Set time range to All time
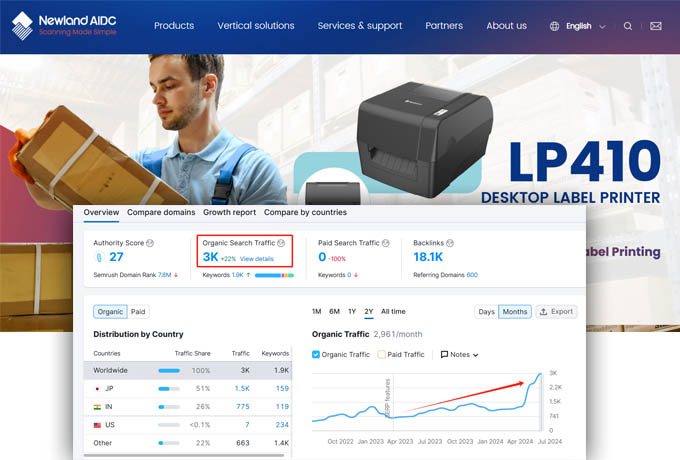 pyautogui.click(x=393, y=311)
